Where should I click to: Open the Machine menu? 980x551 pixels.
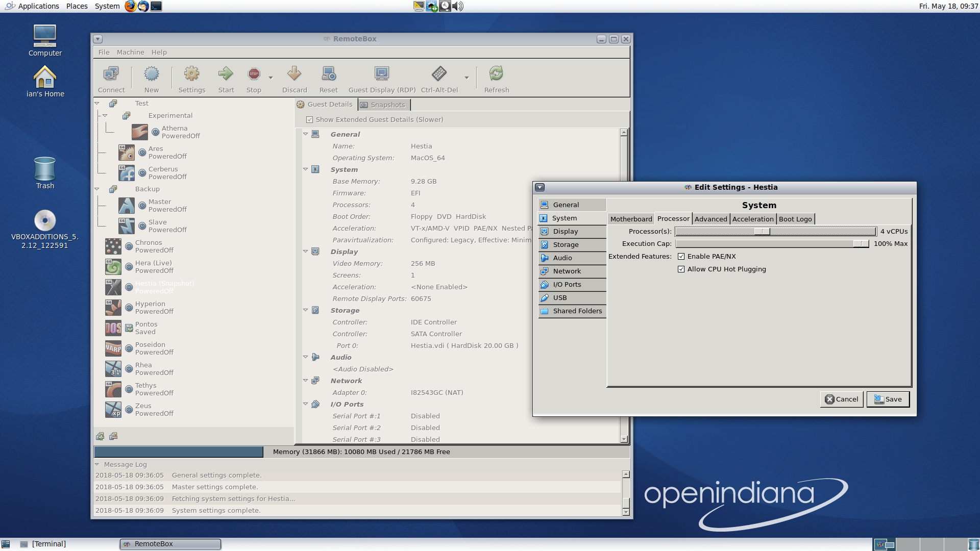click(x=130, y=53)
